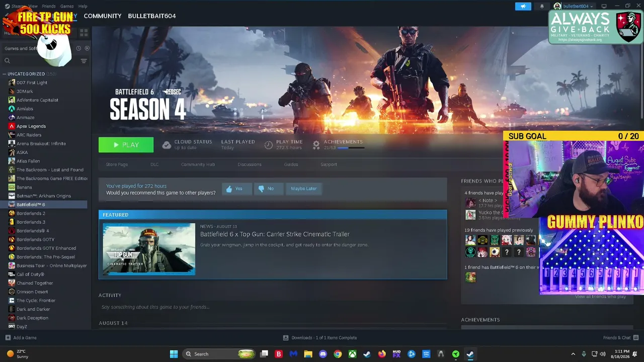Select 3DMark in the library list
This screenshot has height=362, width=644.
click(25, 92)
